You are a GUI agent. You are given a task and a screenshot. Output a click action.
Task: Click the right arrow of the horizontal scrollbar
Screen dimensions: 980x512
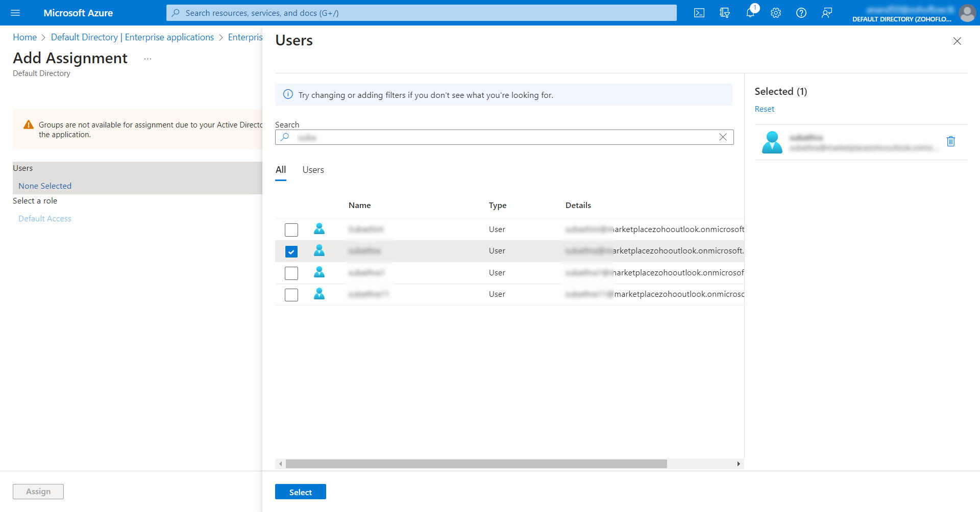click(739, 464)
